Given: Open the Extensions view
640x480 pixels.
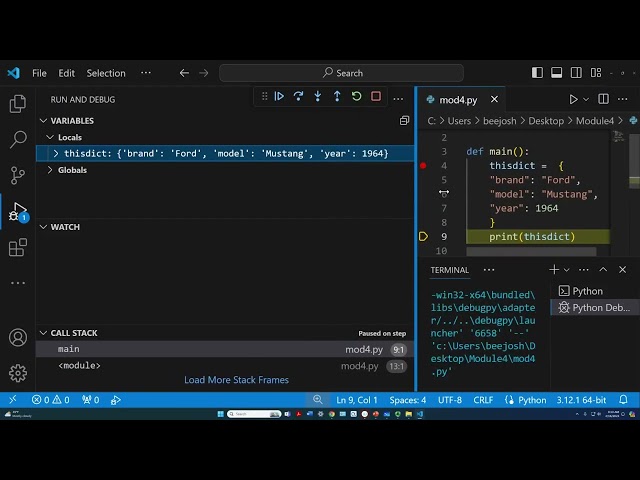Looking at the screenshot, I should tap(18, 247).
